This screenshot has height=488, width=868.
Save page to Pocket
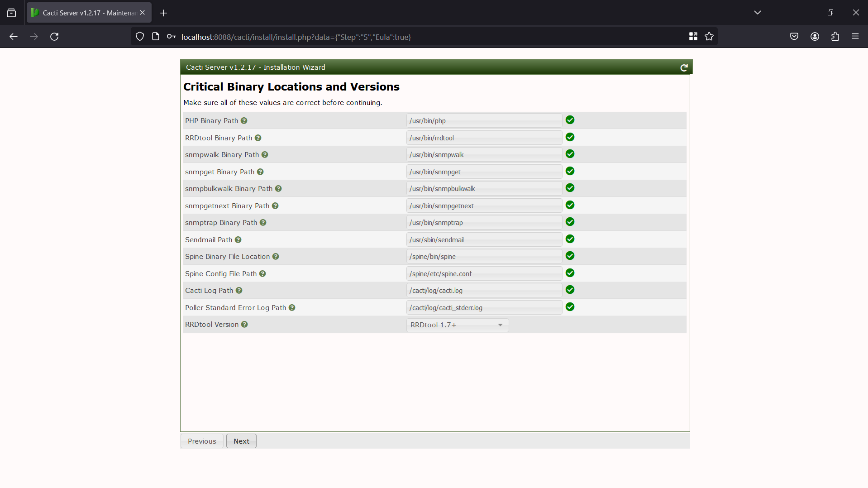(x=794, y=37)
